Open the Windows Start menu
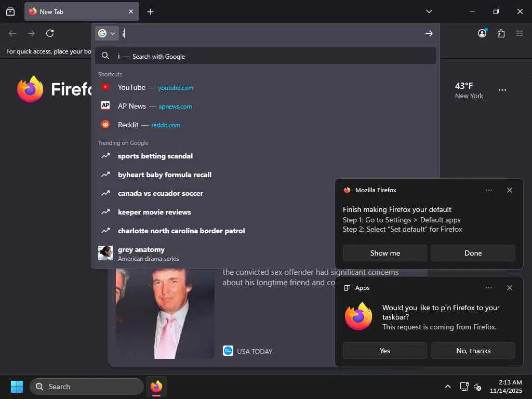 17,387
